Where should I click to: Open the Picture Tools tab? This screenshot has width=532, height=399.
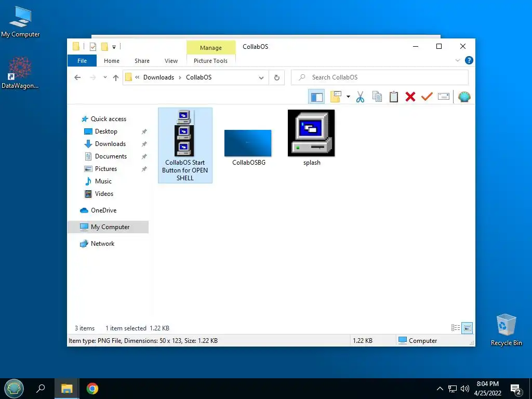211,61
